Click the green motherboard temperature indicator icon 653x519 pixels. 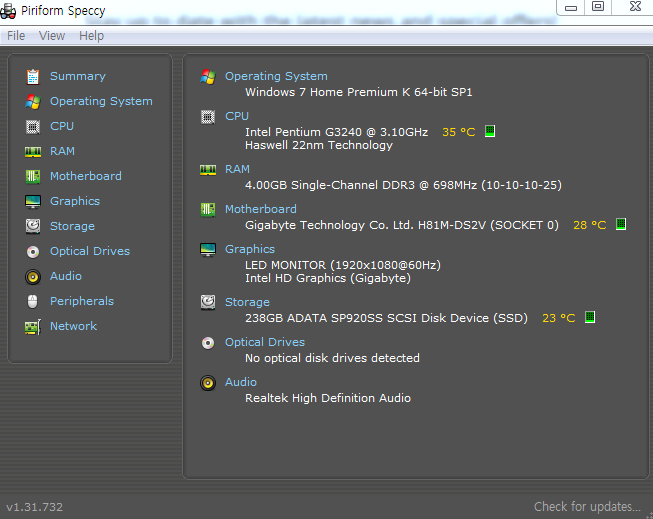621,224
